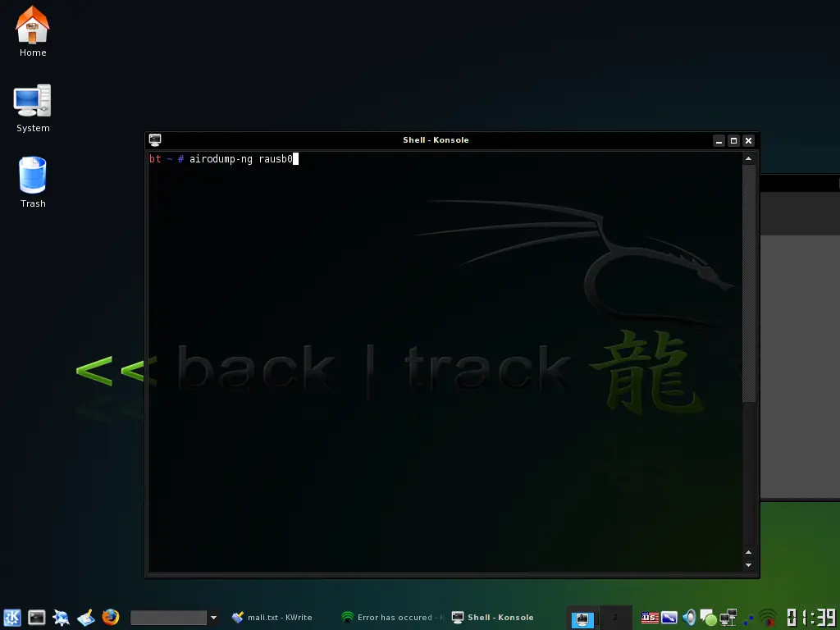Open wireless manager tray icon with red X
Viewport: 840px width, 630px height.
coord(768,618)
